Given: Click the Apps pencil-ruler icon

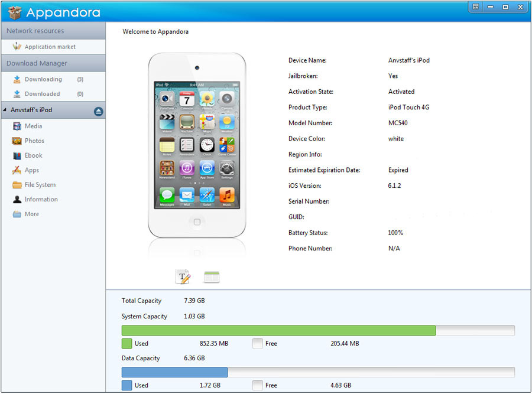Looking at the screenshot, I should pos(17,170).
